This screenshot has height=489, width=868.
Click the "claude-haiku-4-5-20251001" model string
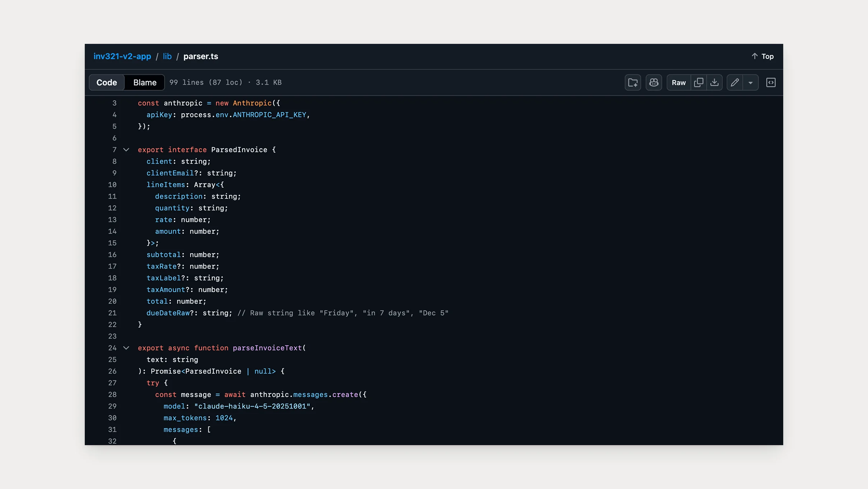[252, 406]
